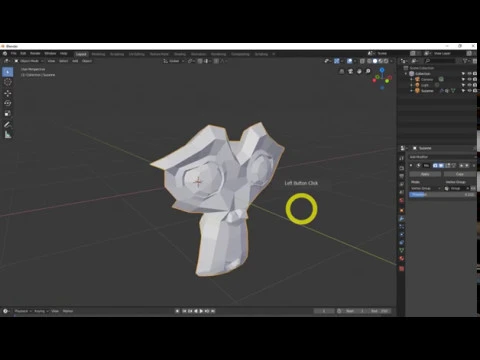Open the Material properties tab
The image size is (480, 360).
tap(402, 259)
